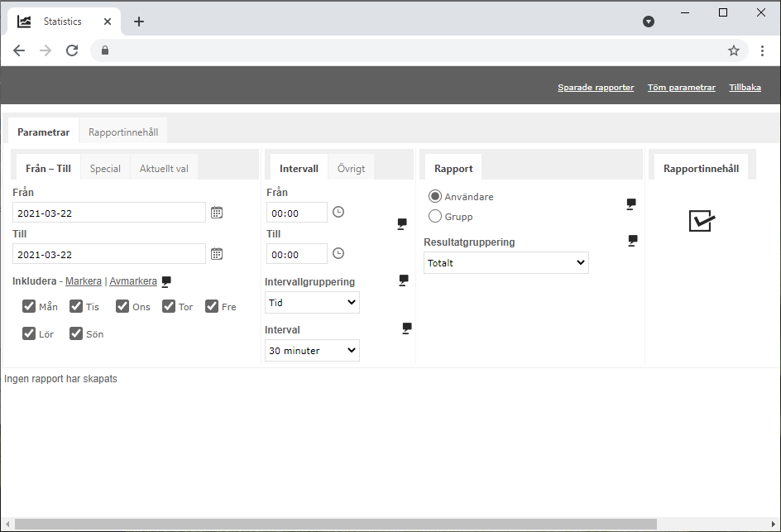781x532 pixels.
Task: Open clock picker for Från time
Action: (338, 212)
